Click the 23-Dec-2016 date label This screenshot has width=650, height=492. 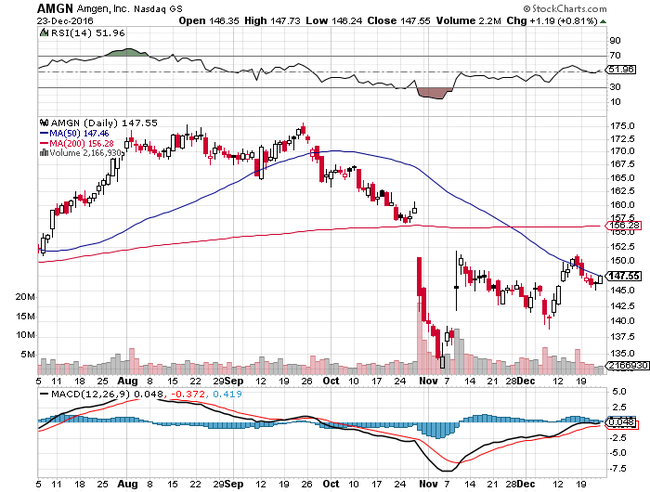[65, 21]
